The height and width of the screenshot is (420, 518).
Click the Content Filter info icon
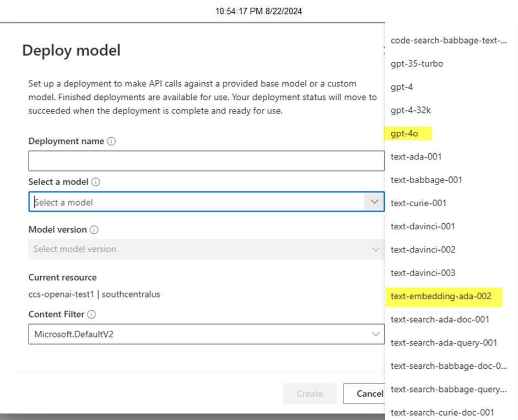91,314
